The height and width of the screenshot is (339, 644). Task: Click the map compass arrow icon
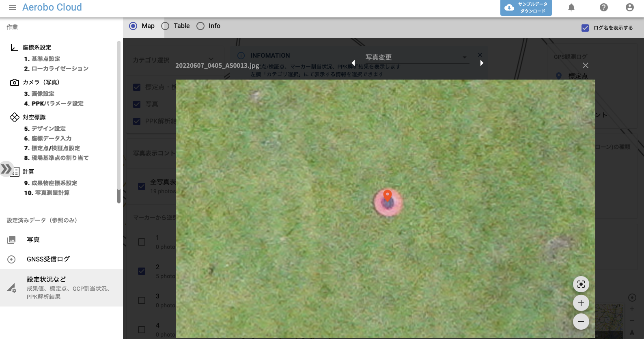tap(632, 333)
